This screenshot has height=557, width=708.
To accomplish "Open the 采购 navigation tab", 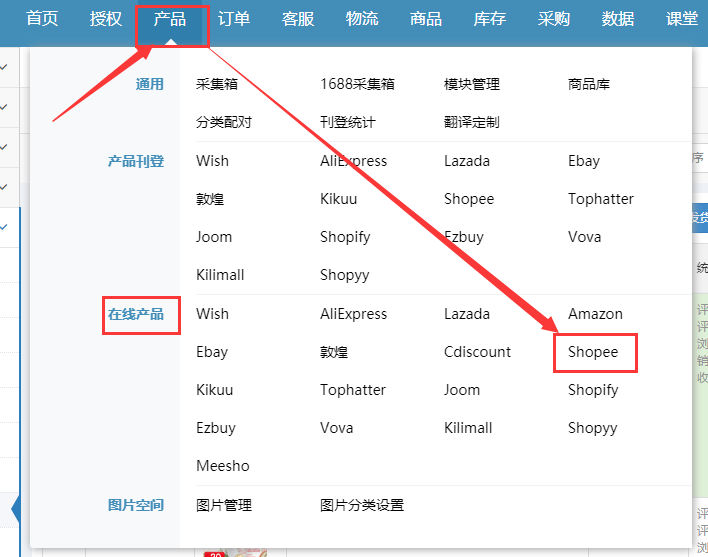I will click(x=554, y=19).
